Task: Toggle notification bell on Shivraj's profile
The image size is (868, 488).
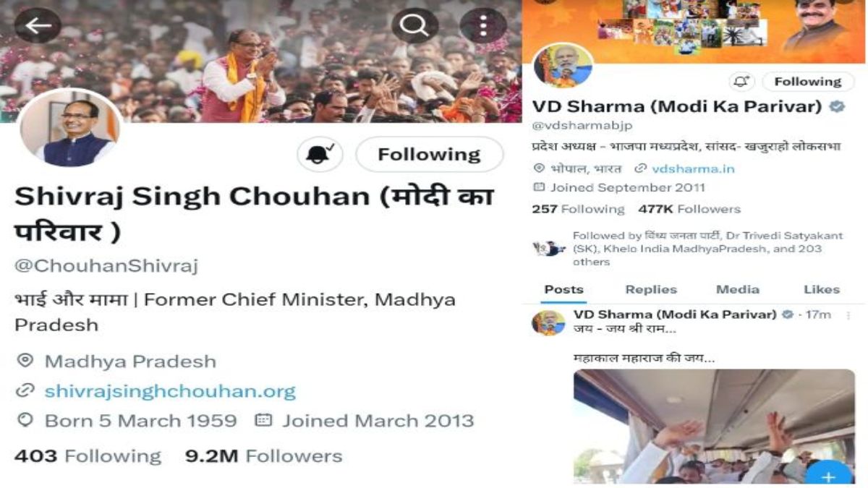Action: (320, 155)
